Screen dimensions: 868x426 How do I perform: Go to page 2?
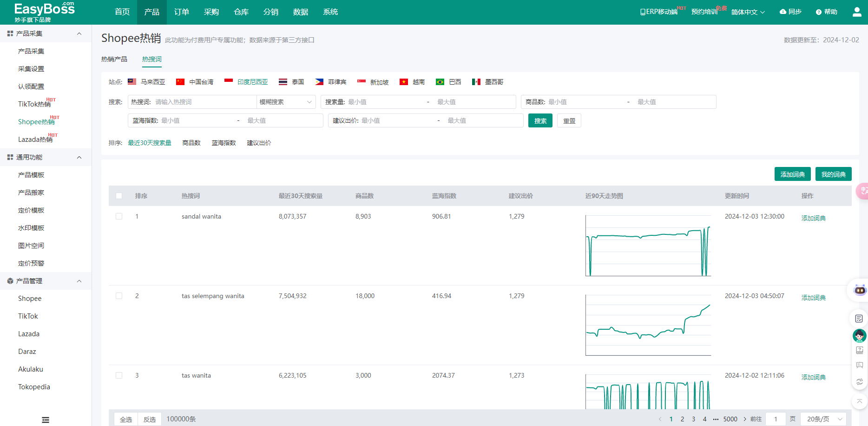point(682,419)
